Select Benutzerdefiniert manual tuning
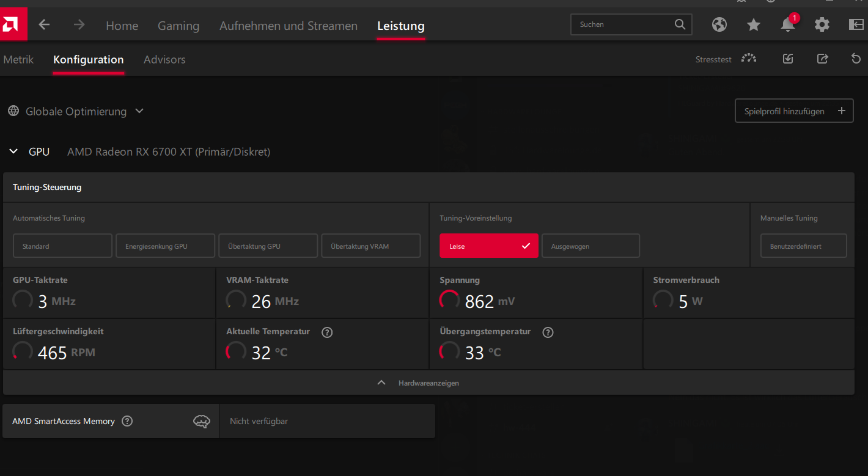Screen dimensions: 868x476 point(804,246)
